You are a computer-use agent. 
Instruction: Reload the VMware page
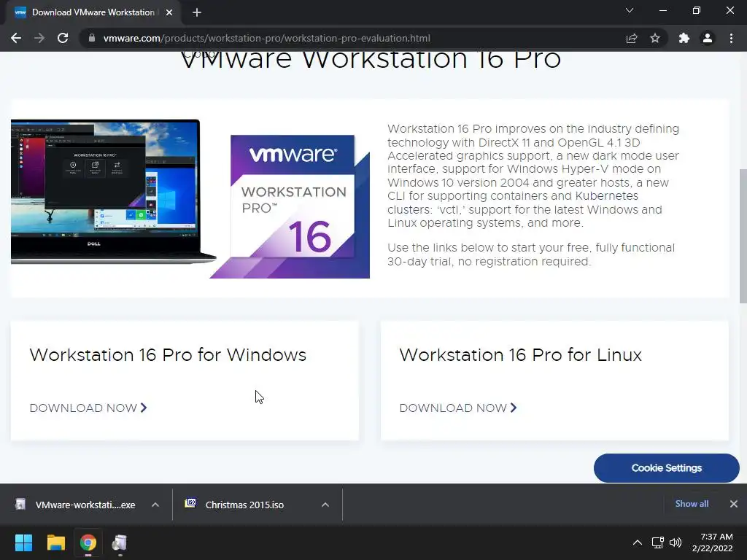coord(63,38)
